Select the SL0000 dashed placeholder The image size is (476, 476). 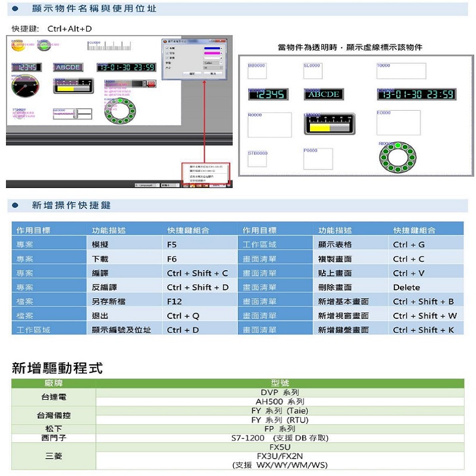point(313,71)
